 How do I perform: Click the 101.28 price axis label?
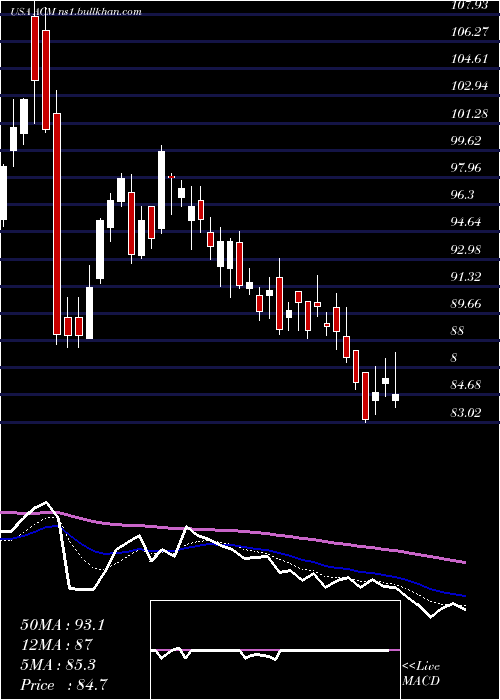[x=469, y=113]
